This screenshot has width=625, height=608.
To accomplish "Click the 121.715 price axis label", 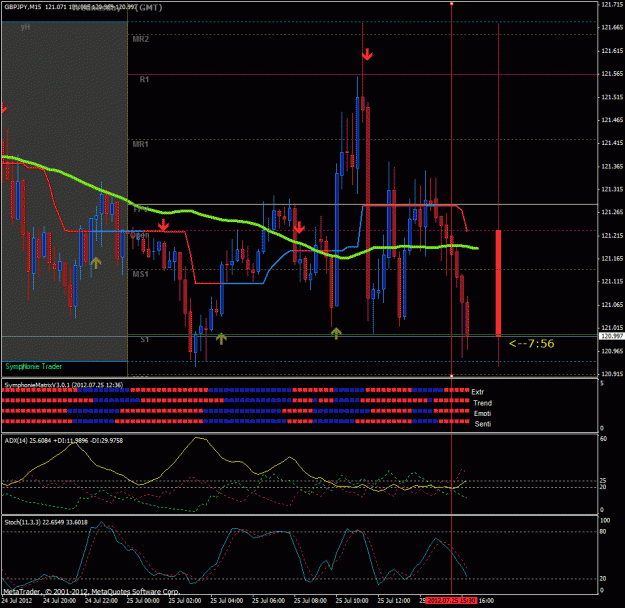I will pos(612,4).
